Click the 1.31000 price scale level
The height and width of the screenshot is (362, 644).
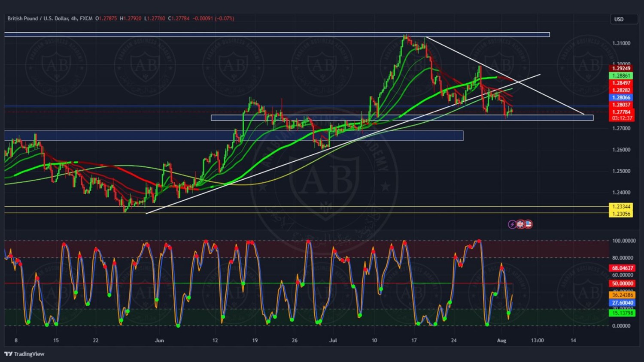click(621, 43)
